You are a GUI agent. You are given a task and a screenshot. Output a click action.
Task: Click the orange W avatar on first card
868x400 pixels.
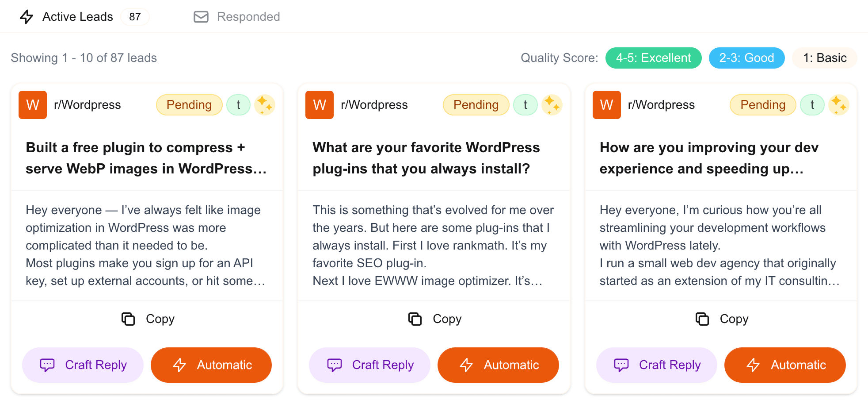click(33, 105)
